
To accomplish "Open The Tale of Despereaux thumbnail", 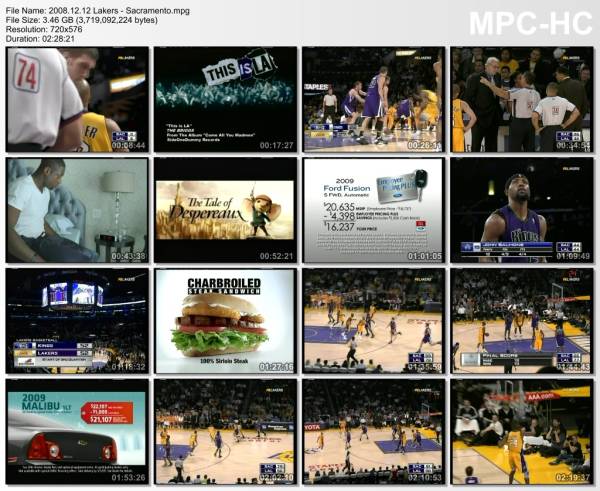I will tap(225, 210).
